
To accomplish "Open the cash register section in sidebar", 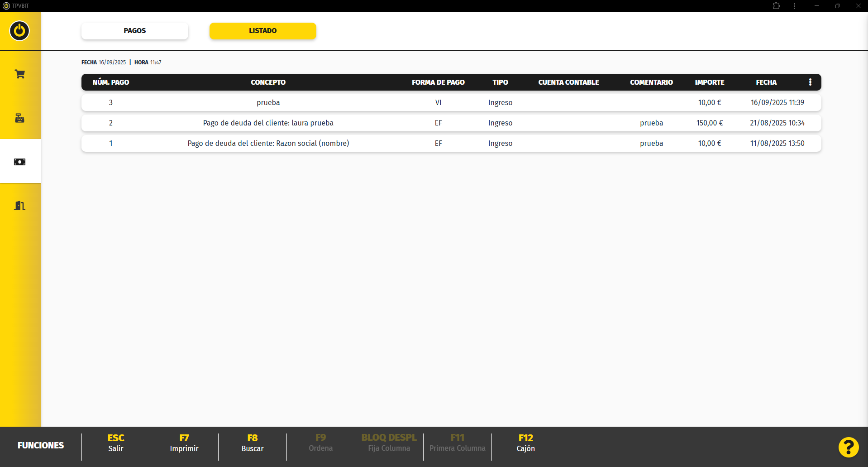I will [x=19, y=118].
